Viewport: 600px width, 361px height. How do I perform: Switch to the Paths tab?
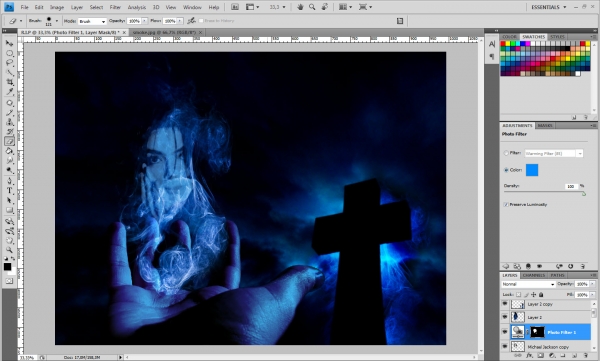[557, 275]
